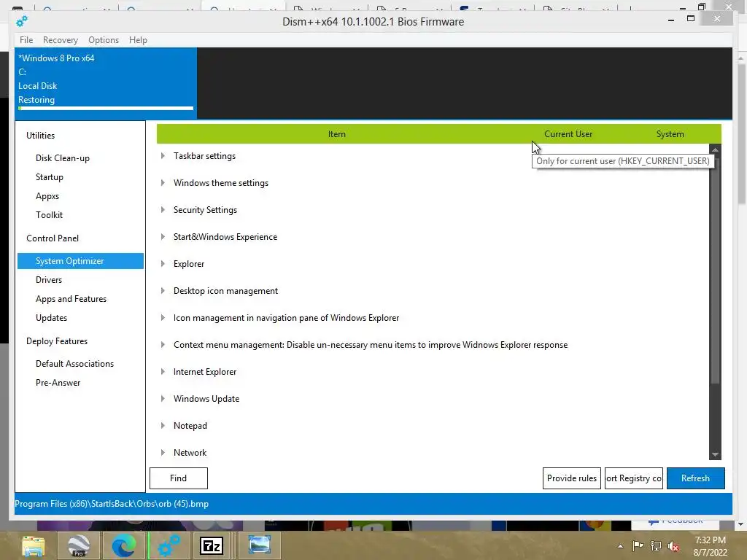Open 7-Zip from the taskbar
Screen dimensions: 747x560
212,545
